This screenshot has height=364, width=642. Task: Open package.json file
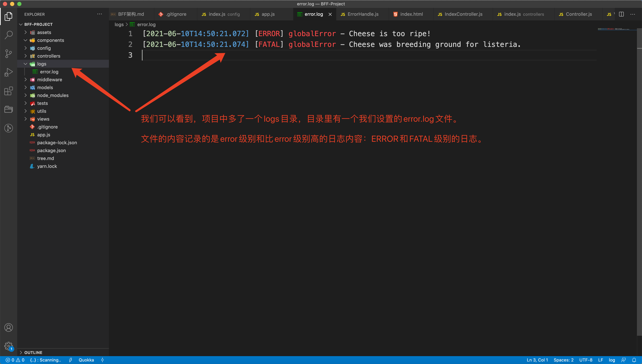(x=63, y=151)
